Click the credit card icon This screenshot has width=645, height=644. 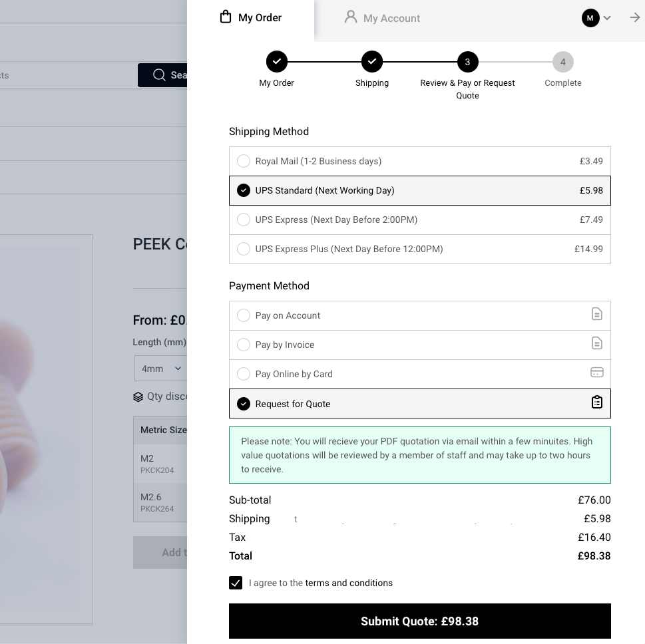click(x=597, y=373)
